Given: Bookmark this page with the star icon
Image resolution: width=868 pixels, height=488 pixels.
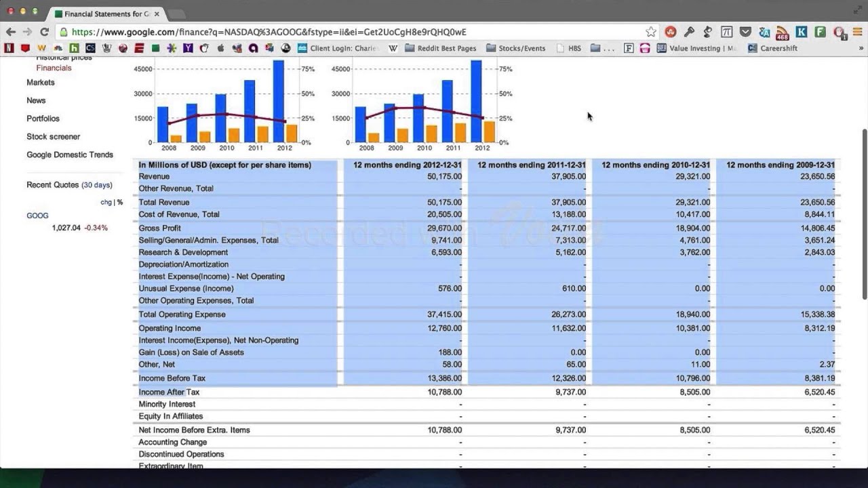Looking at the screenshot, I should click(x=651, y=32).
